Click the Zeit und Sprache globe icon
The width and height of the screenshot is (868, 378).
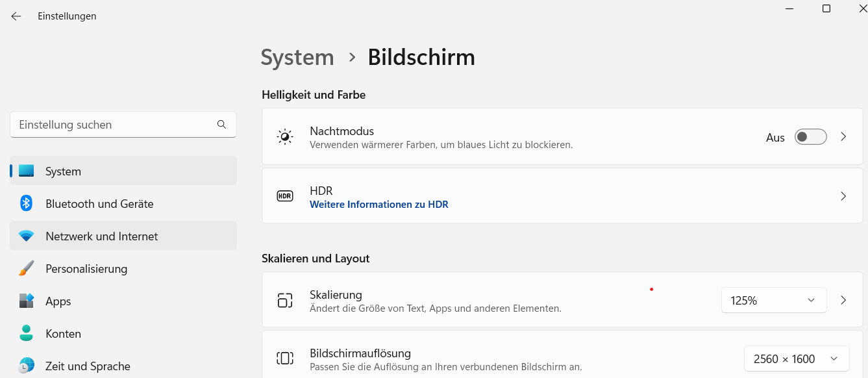[x=26, y=366]
